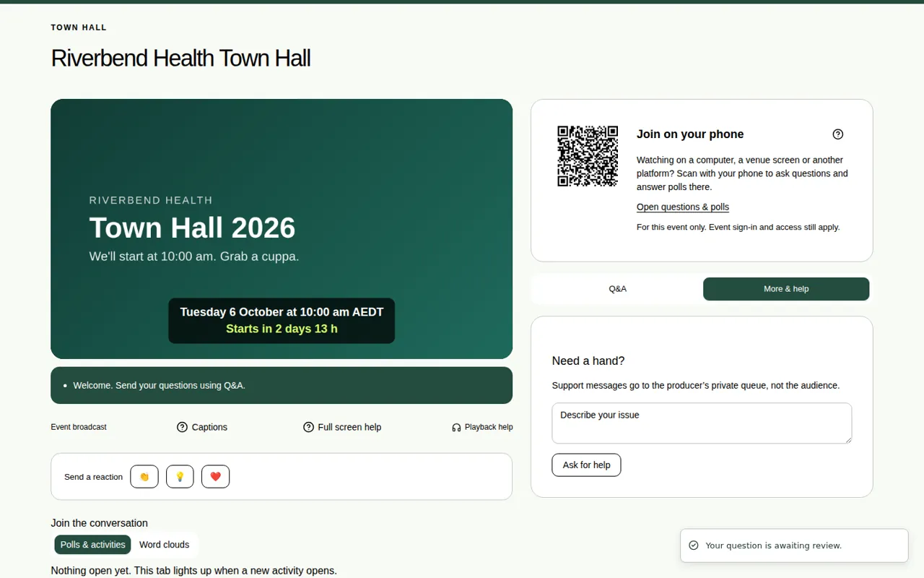Open Captions help
Image resolution: width=924 pixels, height=578 pixels.
(x=202, y=427)
